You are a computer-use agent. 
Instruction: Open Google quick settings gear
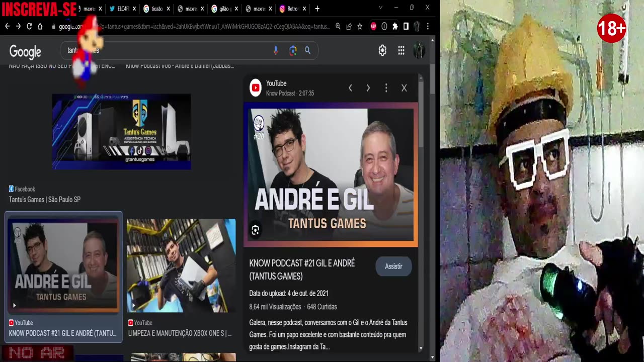[382, 50]
